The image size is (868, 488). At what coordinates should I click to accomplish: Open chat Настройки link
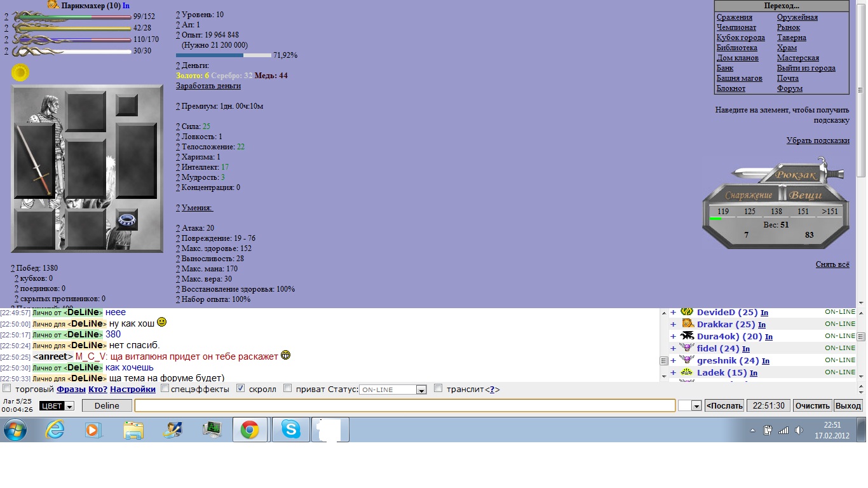point(133,389)
